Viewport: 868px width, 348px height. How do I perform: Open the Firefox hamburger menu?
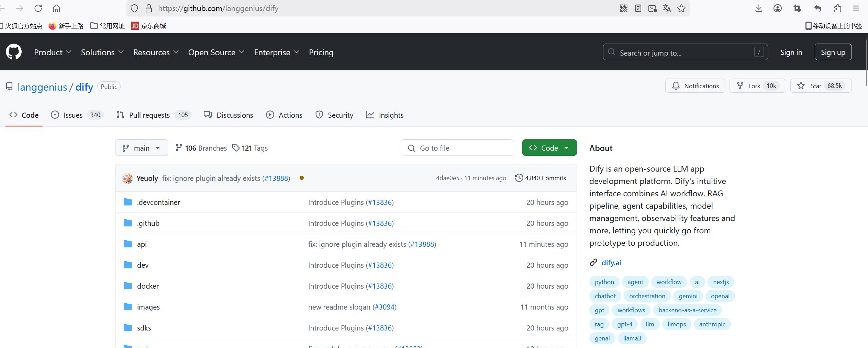click(x=856, y=8)
